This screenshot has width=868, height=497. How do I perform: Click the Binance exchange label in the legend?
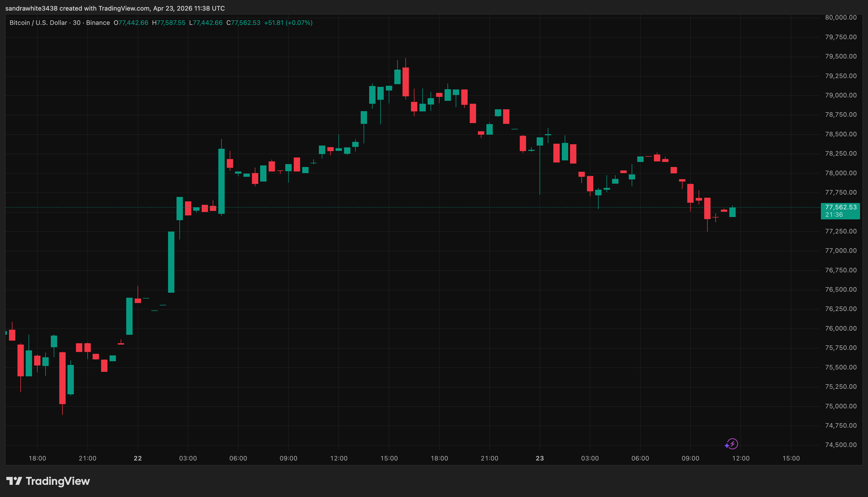point(99,22)
